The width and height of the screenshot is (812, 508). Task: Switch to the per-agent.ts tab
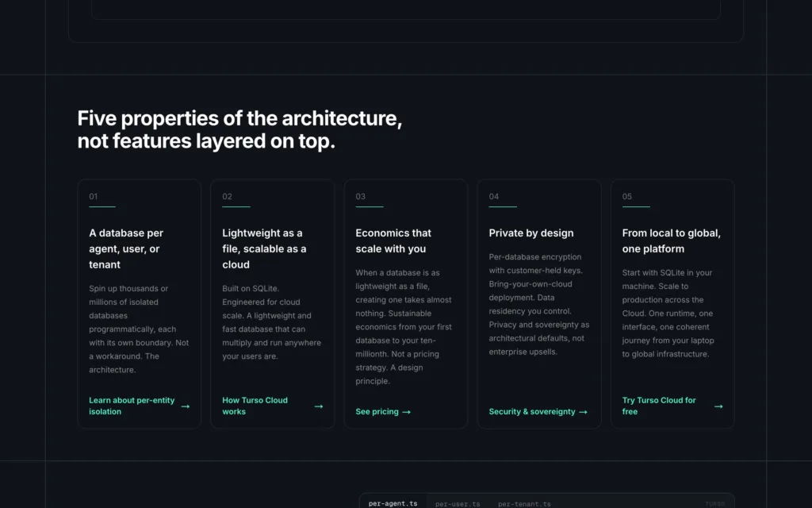[393, 503]
